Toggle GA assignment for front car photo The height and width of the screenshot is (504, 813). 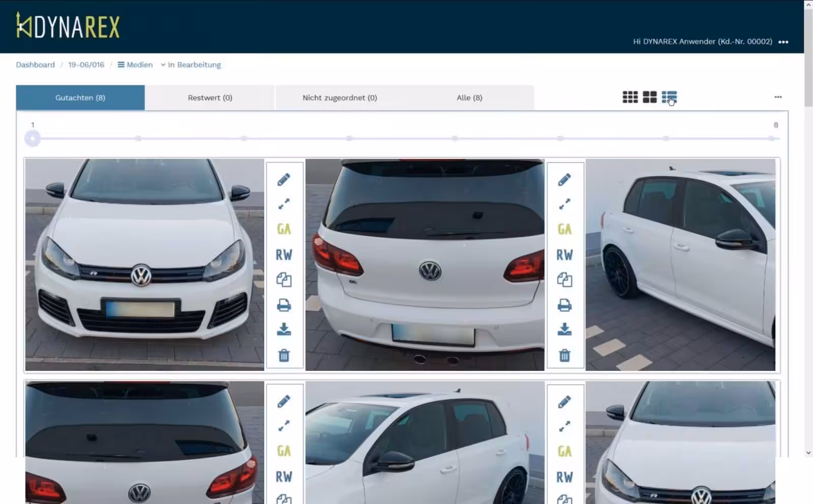tap(284, 229)
